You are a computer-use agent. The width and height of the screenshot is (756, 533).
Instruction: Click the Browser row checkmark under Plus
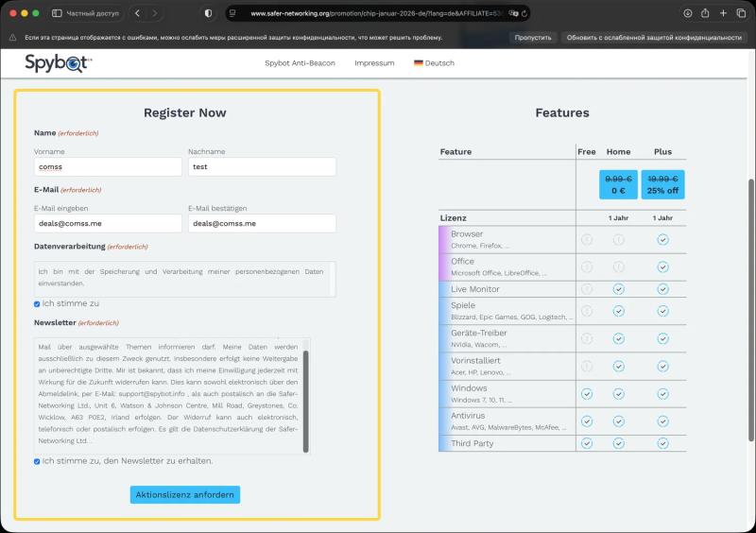[662, 240]
